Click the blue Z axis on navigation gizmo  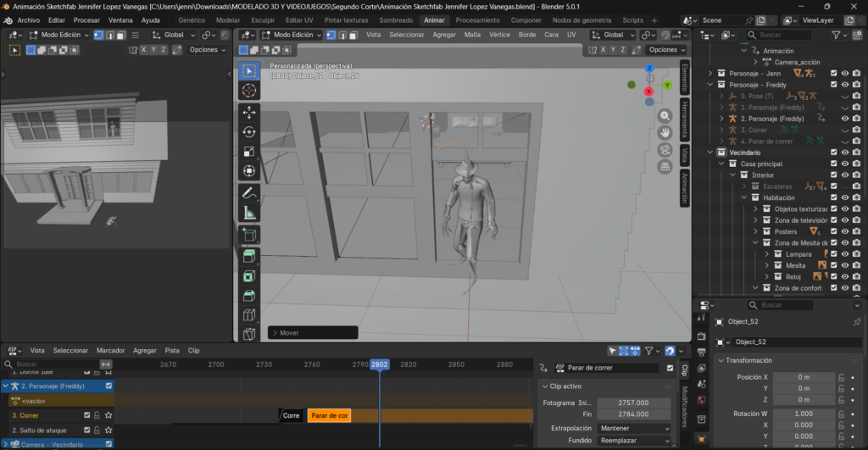click(649, 68)
